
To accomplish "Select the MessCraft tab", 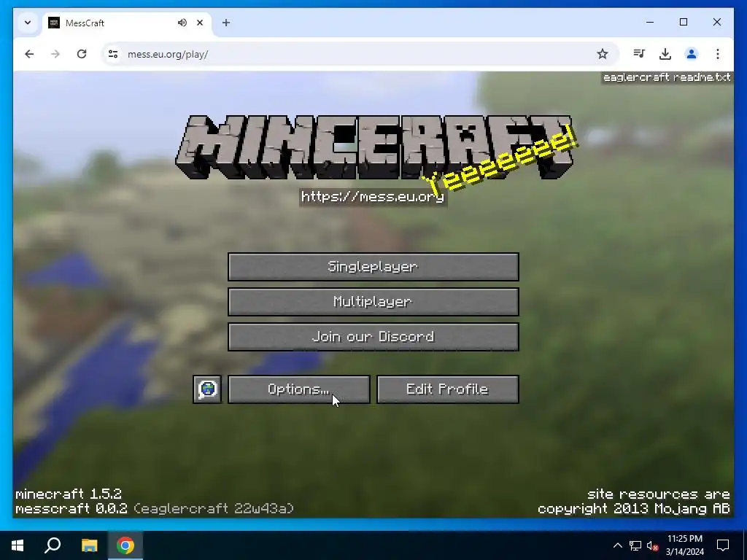I will pos(127,23).
